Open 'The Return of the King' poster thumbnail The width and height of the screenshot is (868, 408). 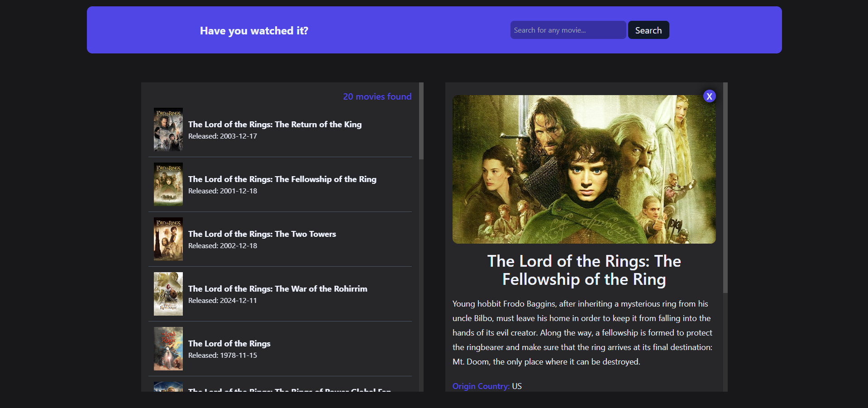pos(168,130)
